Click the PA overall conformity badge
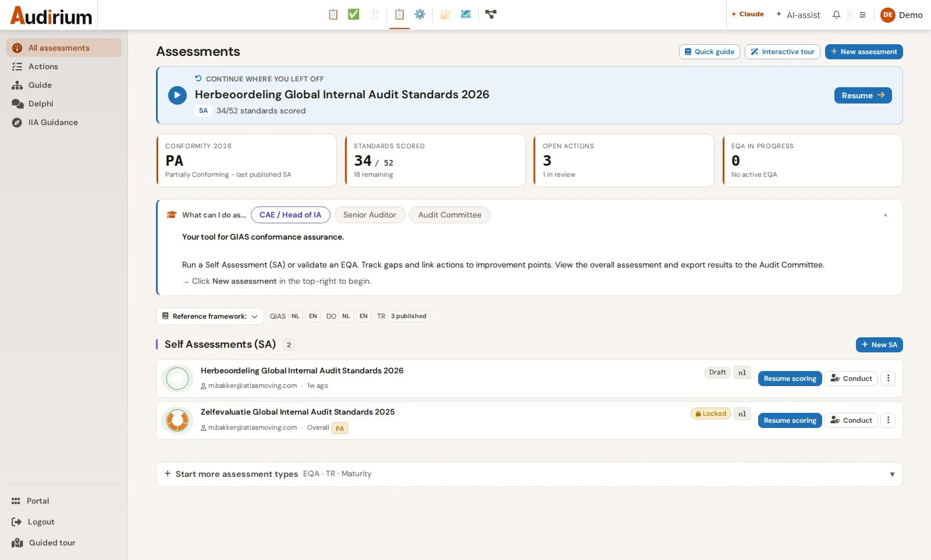Image resolution: width=931 pixels, height=560 pixels. [x=340, y=429]
